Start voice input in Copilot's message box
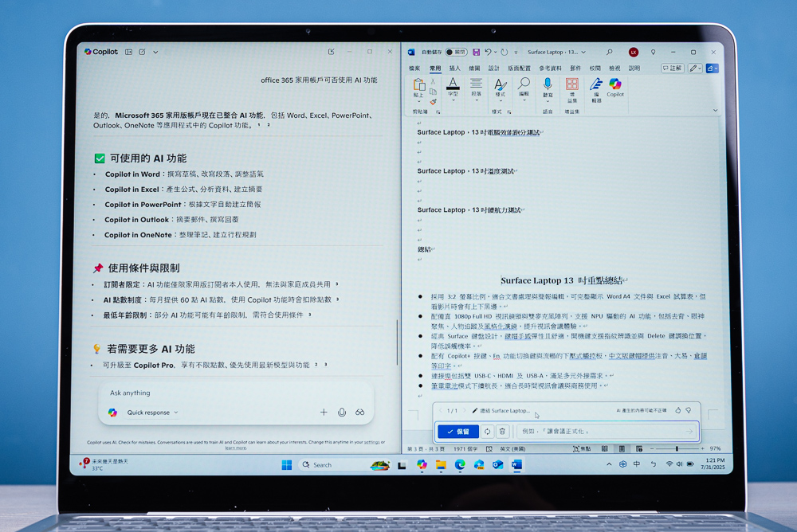 pyautogui.click(x=342, y=412)
